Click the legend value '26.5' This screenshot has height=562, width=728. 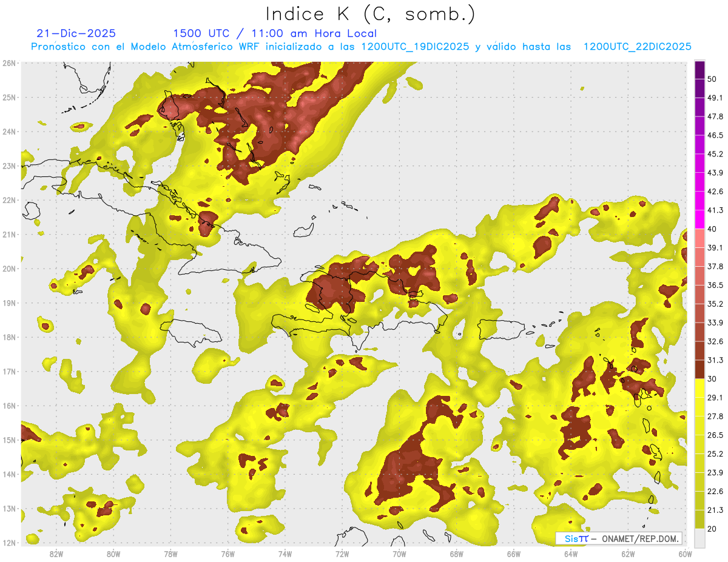point(715,435)
